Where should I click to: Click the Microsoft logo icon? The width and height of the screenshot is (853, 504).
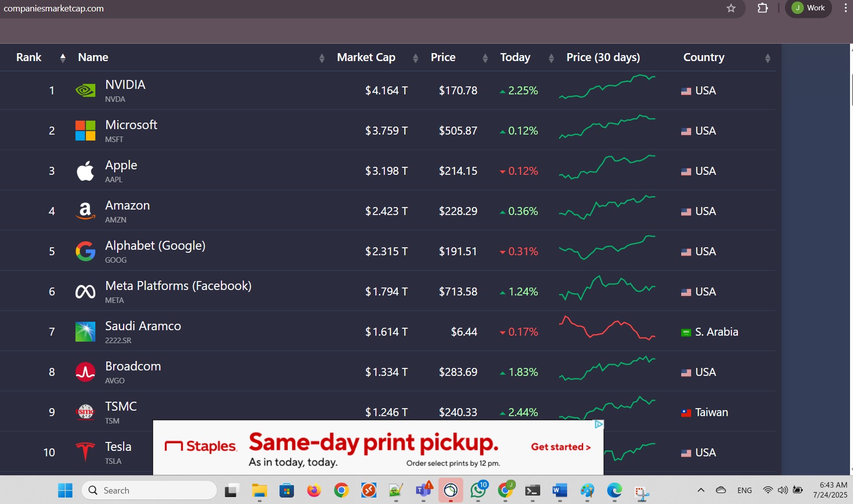coord(85,131)
